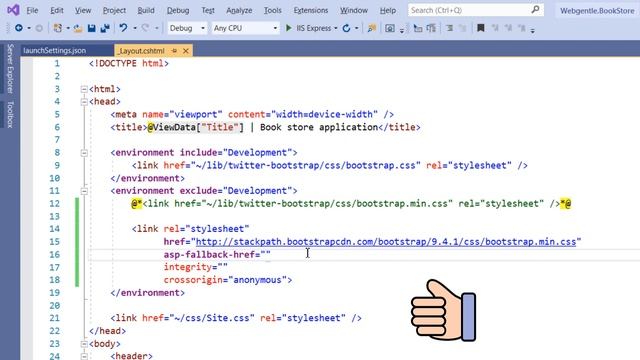The image size is (640, 360).
Task: Open the Undo history dropdown arrow
Action: click(135, 29)
